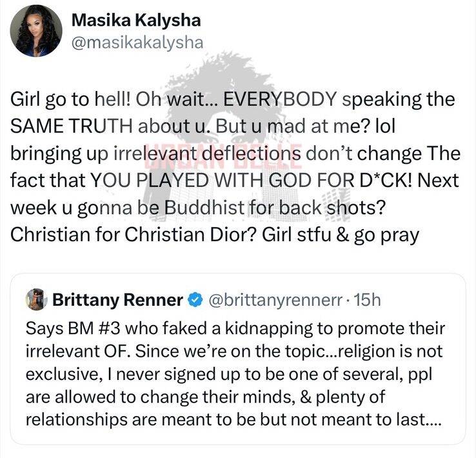Click Brittany Renner's small avatar
Image resolution: width=476 pixels, height=458 pixels.
coord(37,299)
